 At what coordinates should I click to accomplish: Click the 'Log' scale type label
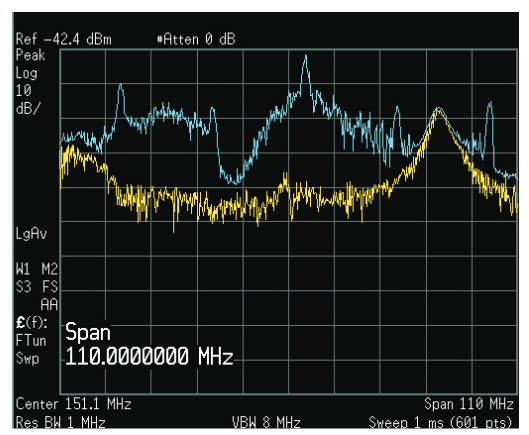[27, 73]
